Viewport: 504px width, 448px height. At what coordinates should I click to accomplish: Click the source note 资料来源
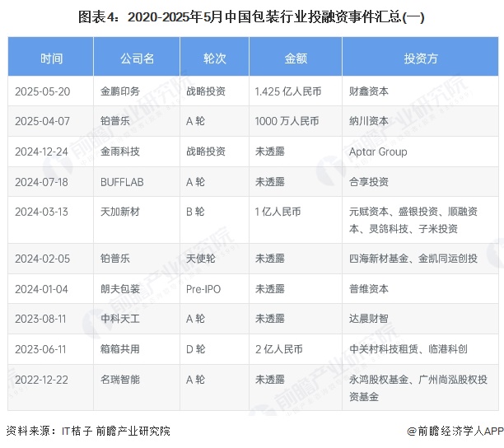click(x=88, y=431)
